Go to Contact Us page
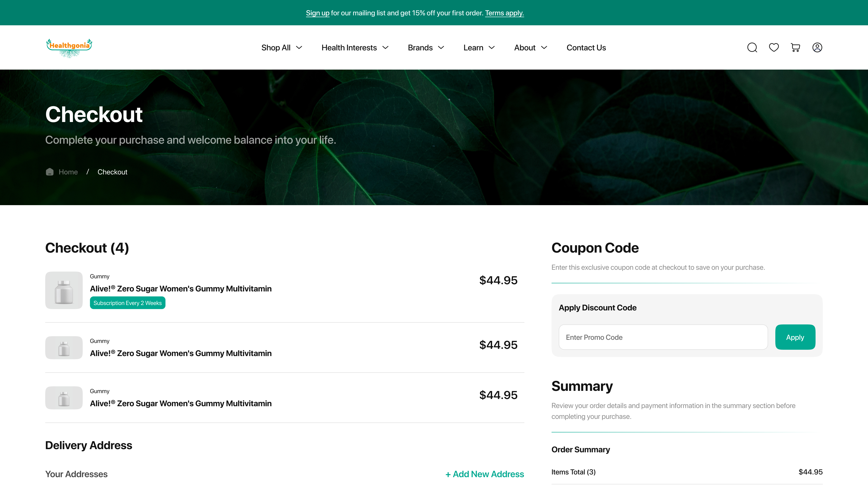 [x=586, y=47]
